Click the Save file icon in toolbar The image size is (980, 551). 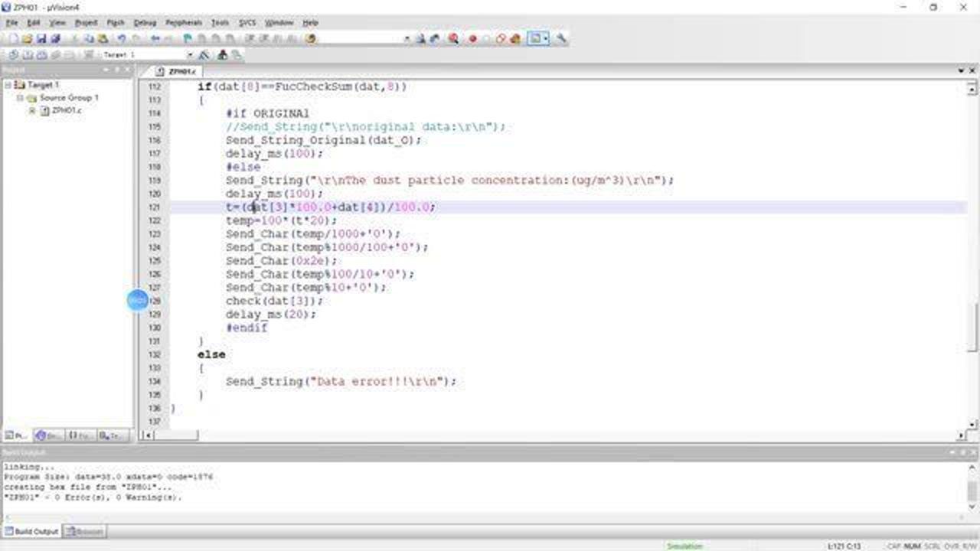pos(41,39)
